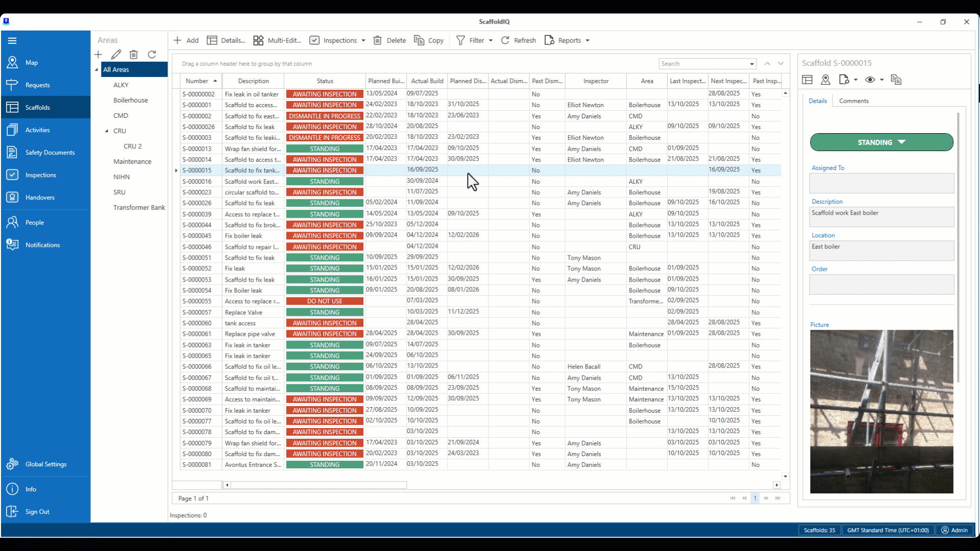
Task: Click the edit area pencil icon
Action: point(116,55)
